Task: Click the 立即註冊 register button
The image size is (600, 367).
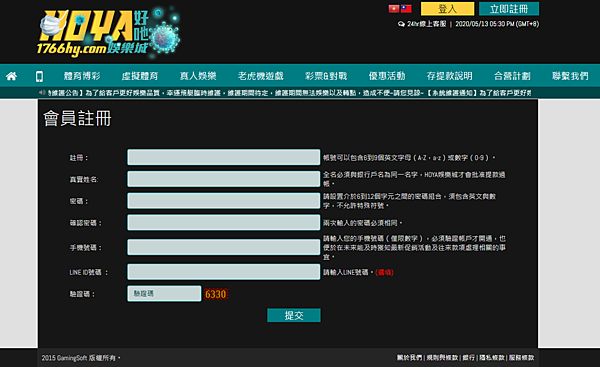Action: coord(509,8)
